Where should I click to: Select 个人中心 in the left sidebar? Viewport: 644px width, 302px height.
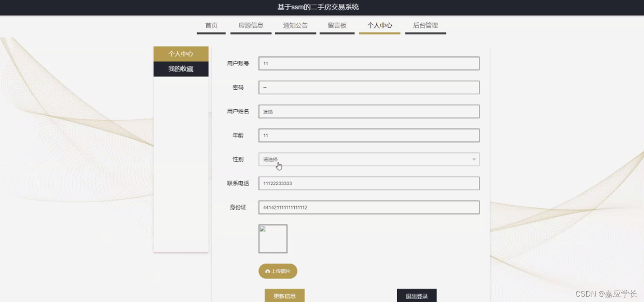click(x=181, y=54)
